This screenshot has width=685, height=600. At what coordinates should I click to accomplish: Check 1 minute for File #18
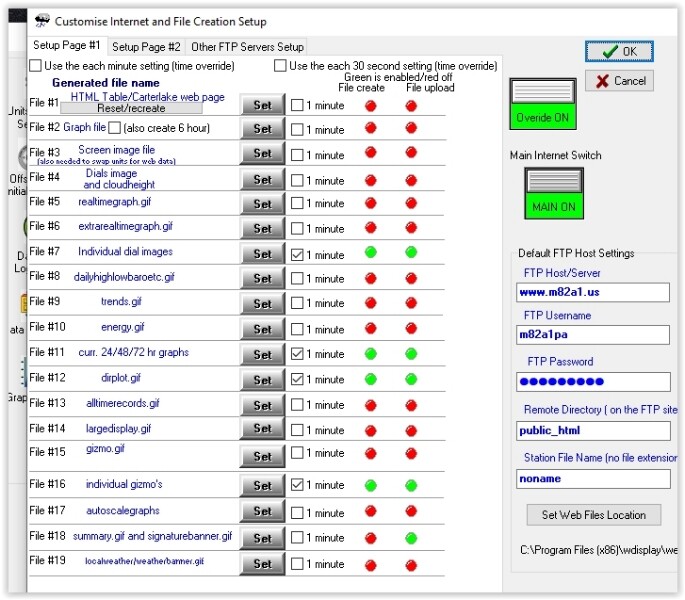[297, 537]
